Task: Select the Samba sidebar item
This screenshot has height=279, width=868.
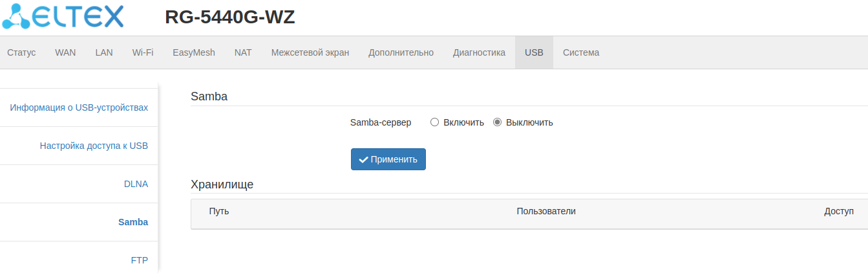Action: coord(133,222)
